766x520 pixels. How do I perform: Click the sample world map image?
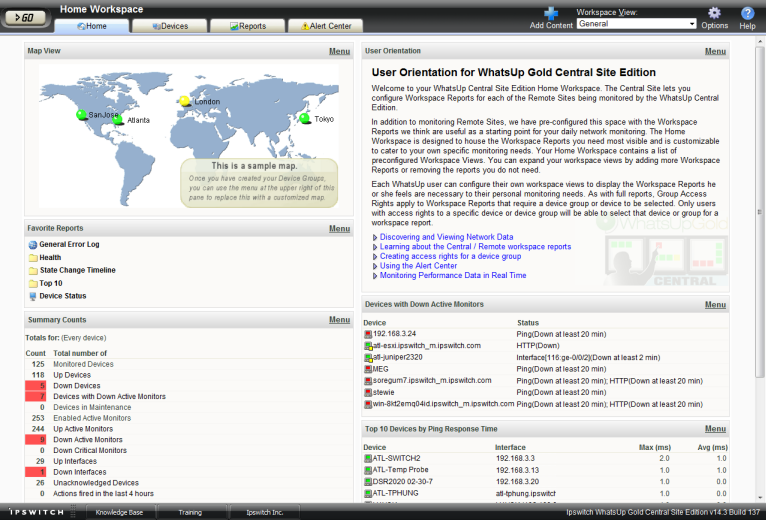189,136
